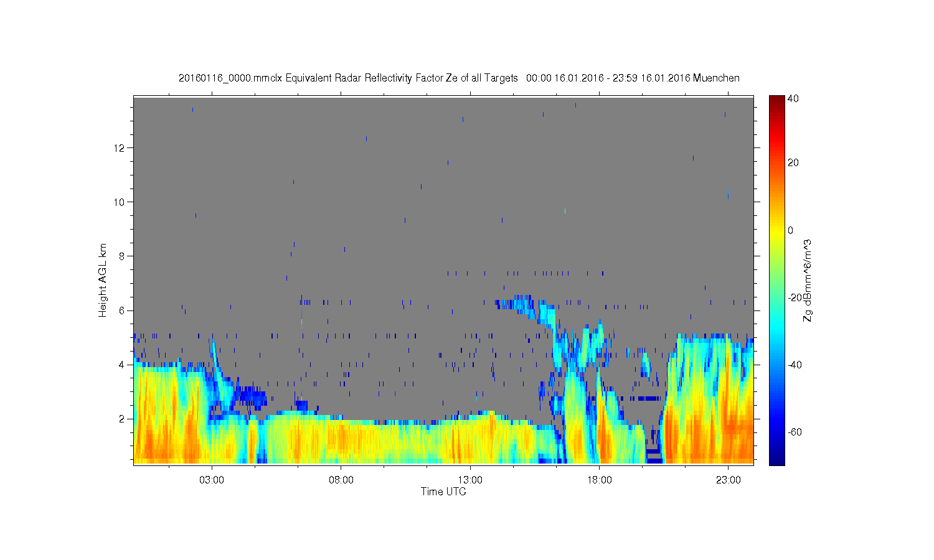The height and width of the screenshot is (560, 934).
Task: Select the 13:00 time tick label
Action: coord(470,480)
